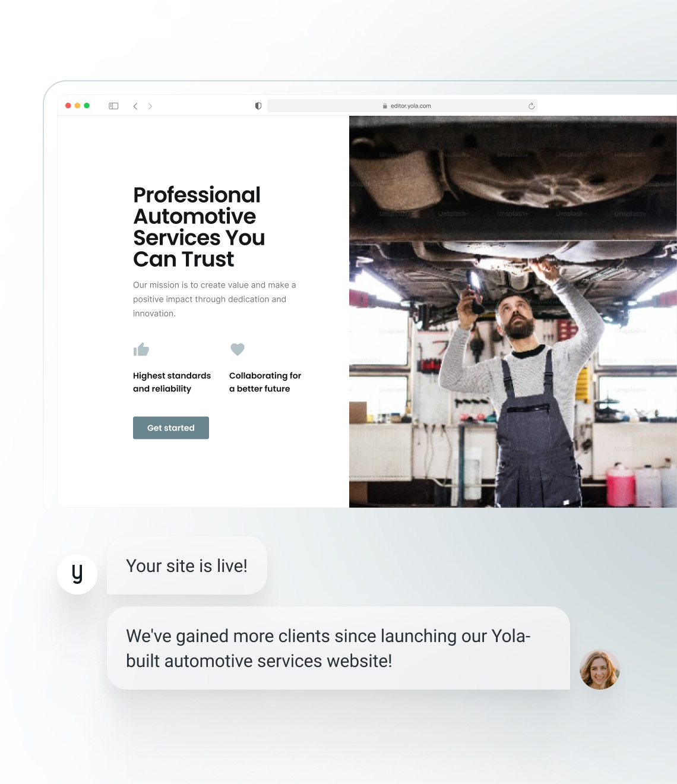Close the window with red button
This screenshot has width=677, height=784.
pyautogui.click(x=68, y=106)
